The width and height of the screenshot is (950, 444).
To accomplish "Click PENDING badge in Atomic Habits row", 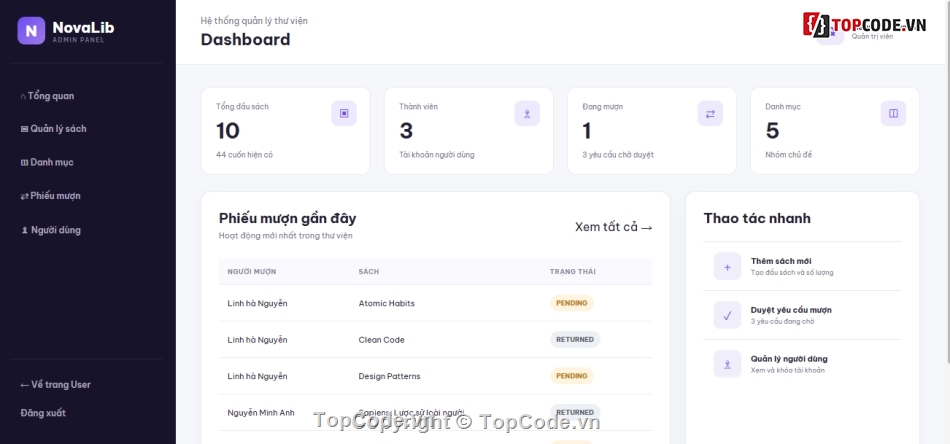I will point(571,303).
